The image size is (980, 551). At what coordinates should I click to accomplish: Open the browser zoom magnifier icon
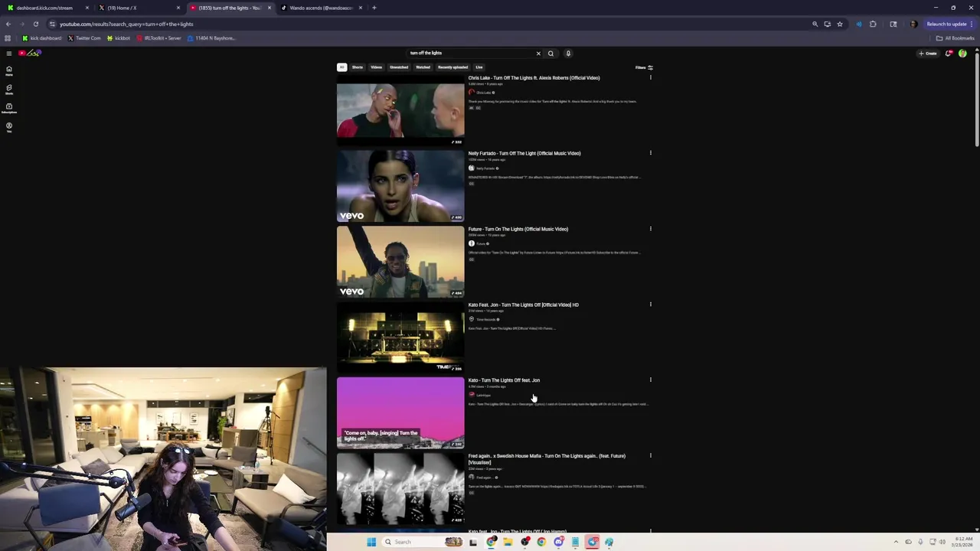[x=815, y=24]
